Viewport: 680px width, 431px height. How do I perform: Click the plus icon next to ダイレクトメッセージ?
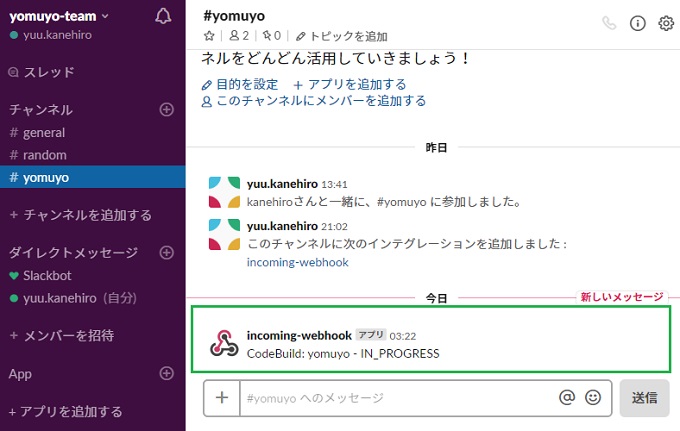pyautogui.click(x=167, y=252)
